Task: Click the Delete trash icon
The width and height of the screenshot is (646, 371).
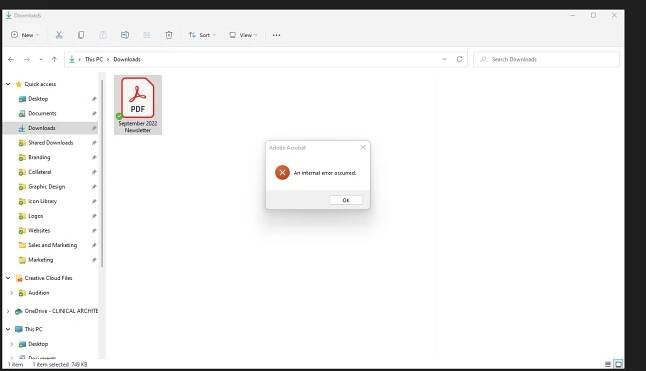Action: (169, 35)
